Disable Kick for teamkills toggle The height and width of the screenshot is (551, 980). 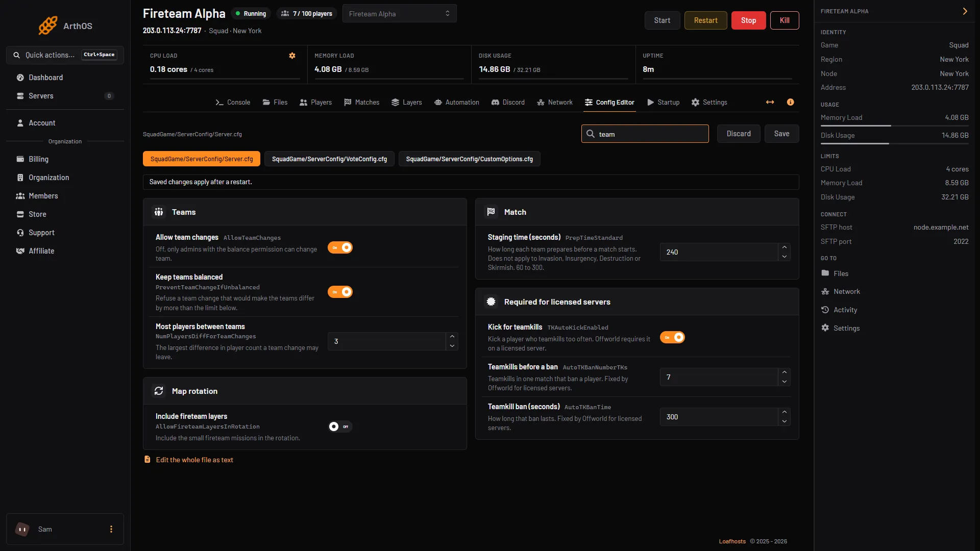point(672,337)
